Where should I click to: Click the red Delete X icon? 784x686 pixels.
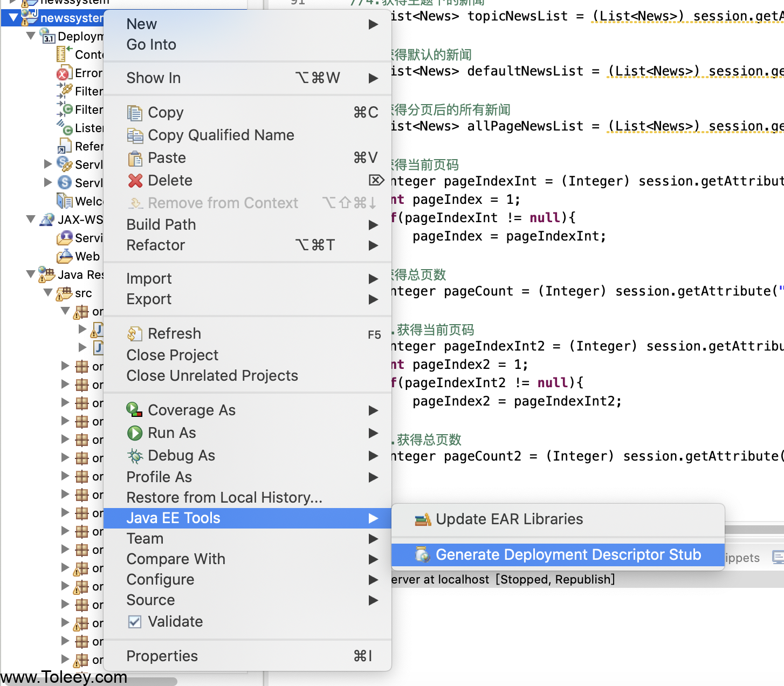tap(135, 181)
